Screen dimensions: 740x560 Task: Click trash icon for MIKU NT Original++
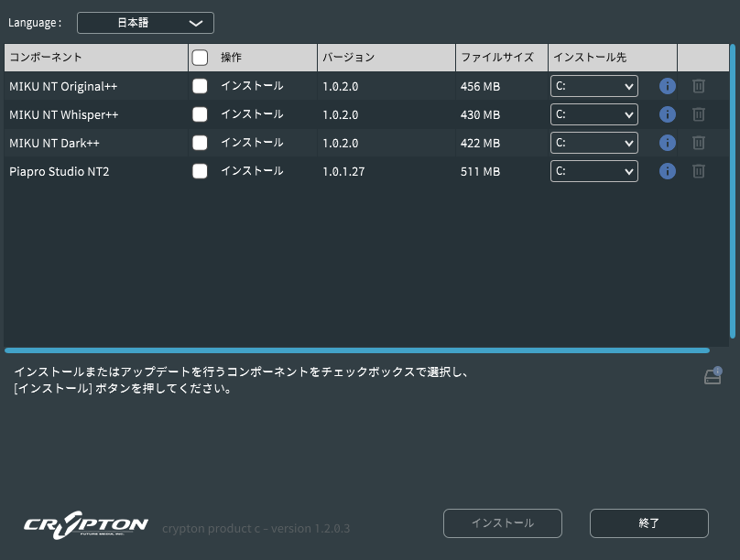click(699, 86)
